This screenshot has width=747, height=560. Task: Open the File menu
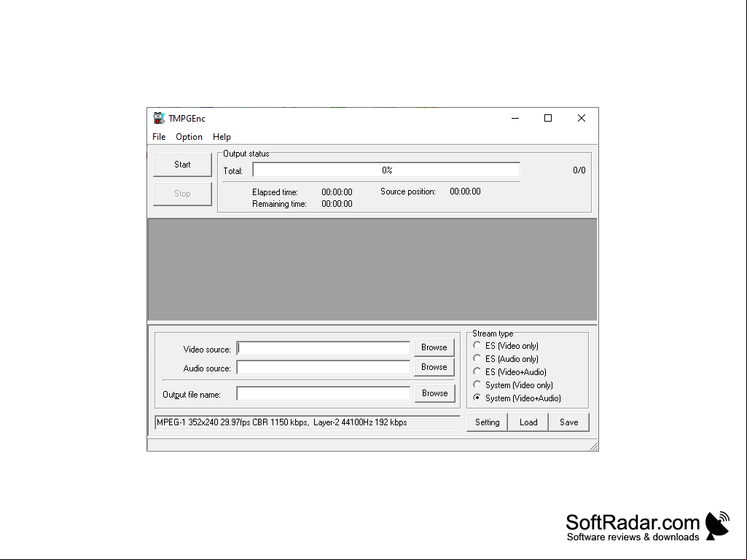pos(159,137)
